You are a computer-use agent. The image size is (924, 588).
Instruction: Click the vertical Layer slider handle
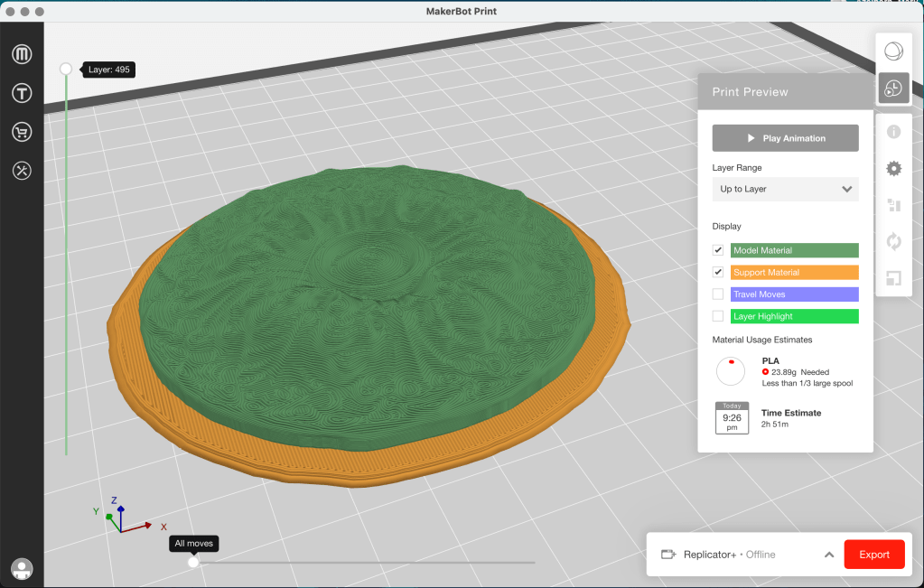(x=66, y=69)
